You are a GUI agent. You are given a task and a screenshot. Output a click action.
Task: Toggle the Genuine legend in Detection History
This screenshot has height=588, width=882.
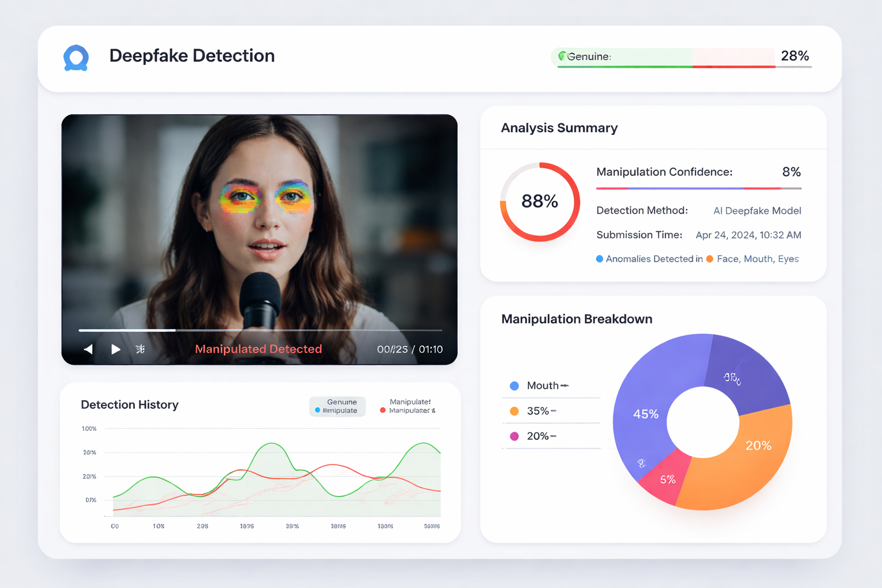pyautogui.click(x=337, y=406)
